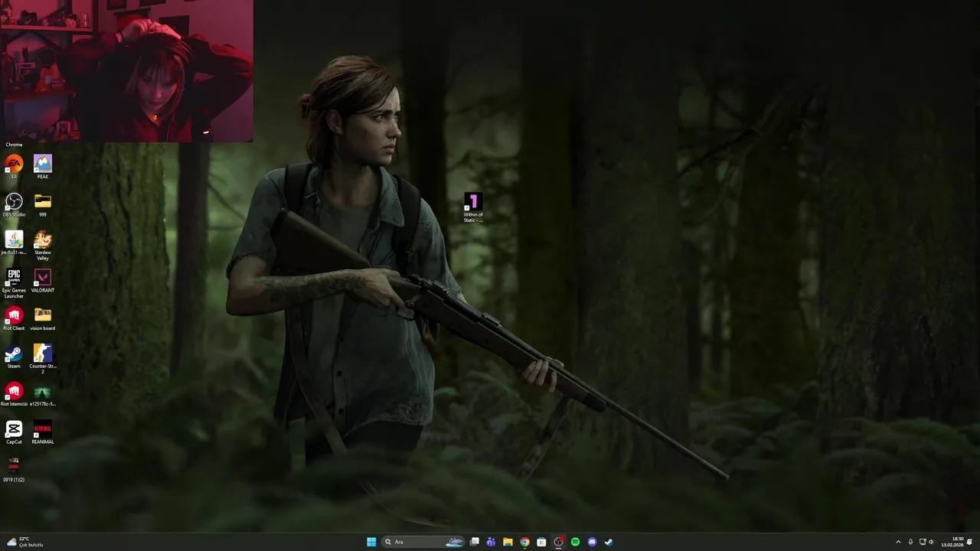Open the volume control in system tray
980x551 pixels.
[x=932, y=542]
